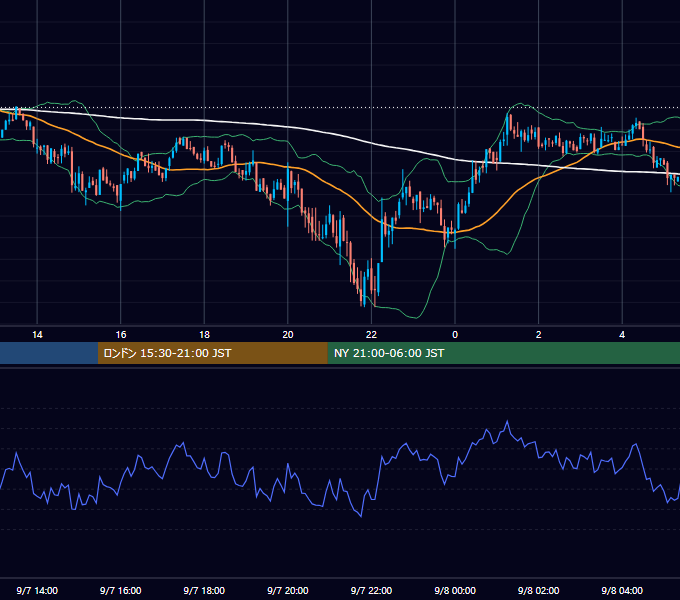Click the '9/7 20:00' date label
680x600 pixels.
click(x=288, y=590)
